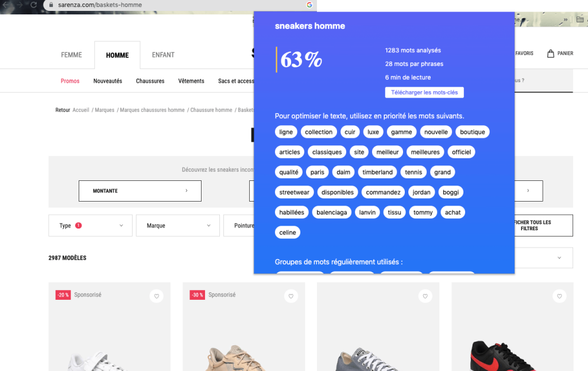This screenshot has width=588, height=371.
Task: Click the 'streetwear' keyword chip
Action: (x=295, y=192)
